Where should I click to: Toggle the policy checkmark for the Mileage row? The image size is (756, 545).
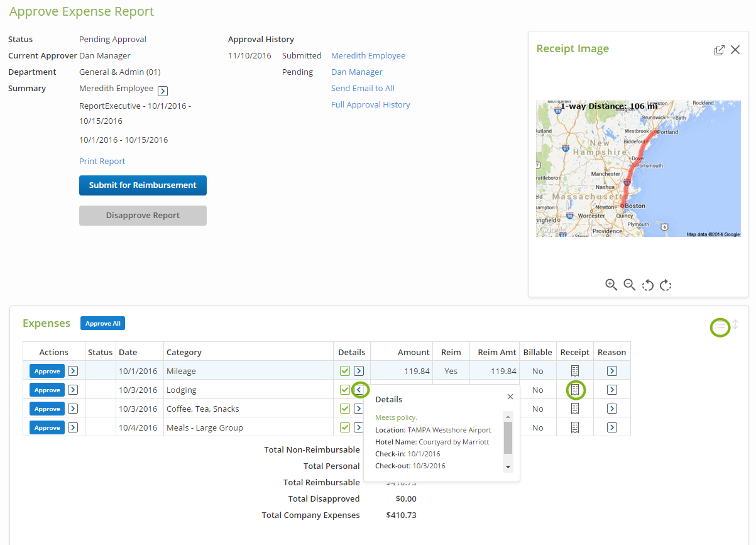tap(345, 371)
